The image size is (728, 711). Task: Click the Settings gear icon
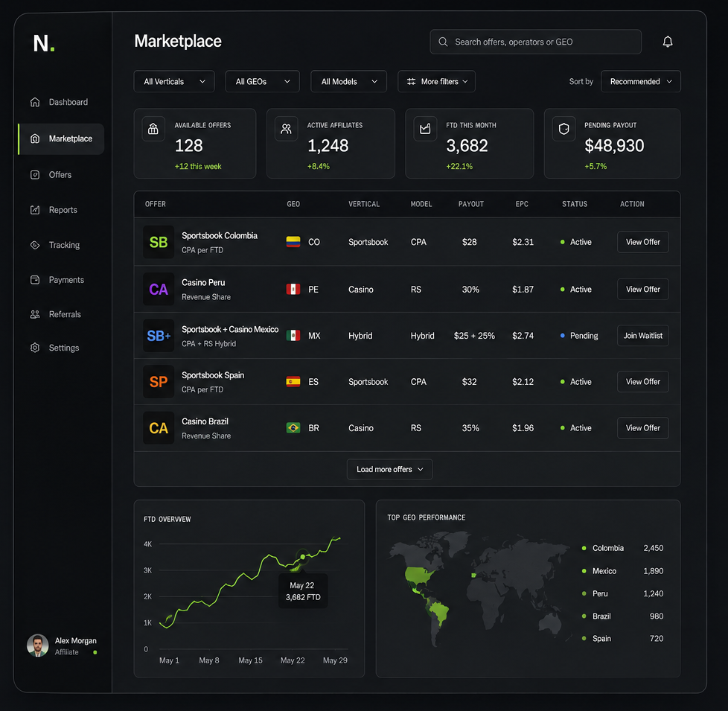tap(35, 348)
